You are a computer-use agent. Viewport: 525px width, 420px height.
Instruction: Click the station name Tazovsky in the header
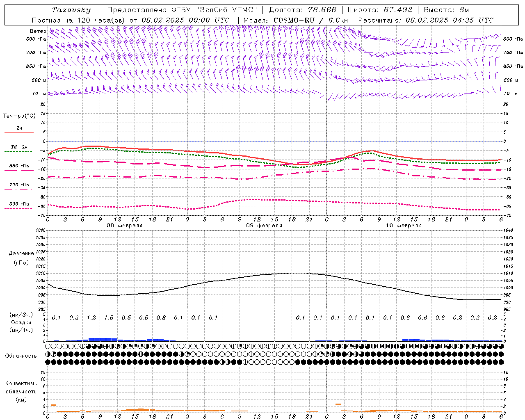(71, 10)
